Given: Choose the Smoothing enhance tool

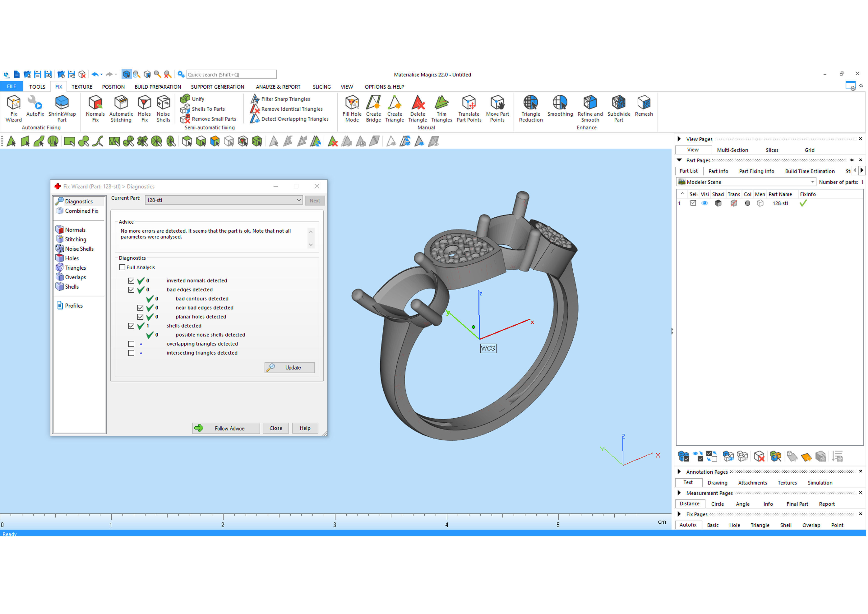Looking at the screenshot, I should 560,106.
